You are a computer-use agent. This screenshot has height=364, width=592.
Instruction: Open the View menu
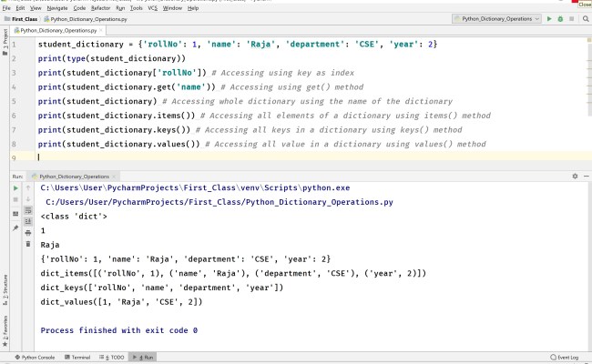[x=36, y=8]
